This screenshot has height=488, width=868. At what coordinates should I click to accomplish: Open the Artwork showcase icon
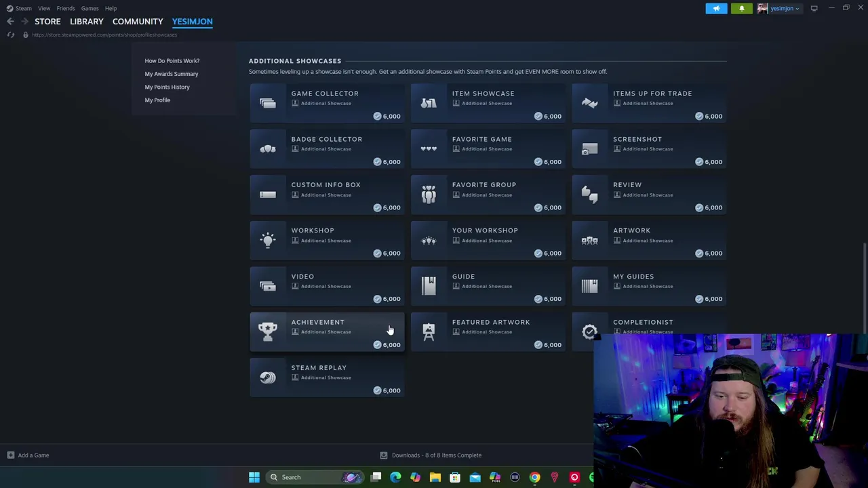coord(589,240)
